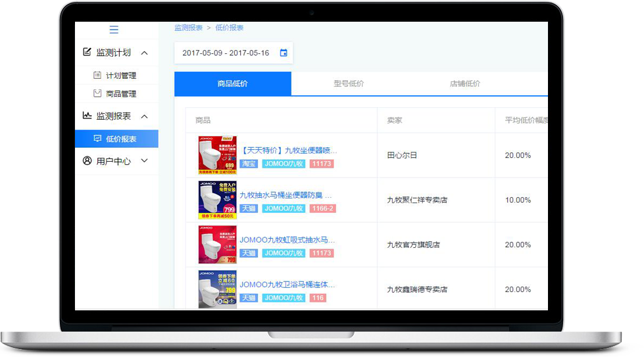
Task: Click the 淘宝 tag on first product
Action: 248,164
